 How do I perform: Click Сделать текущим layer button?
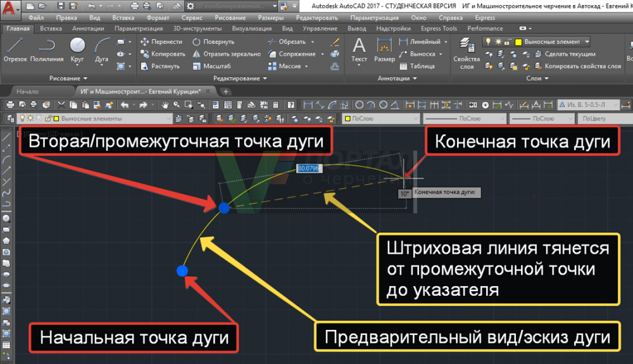(565, 54)
